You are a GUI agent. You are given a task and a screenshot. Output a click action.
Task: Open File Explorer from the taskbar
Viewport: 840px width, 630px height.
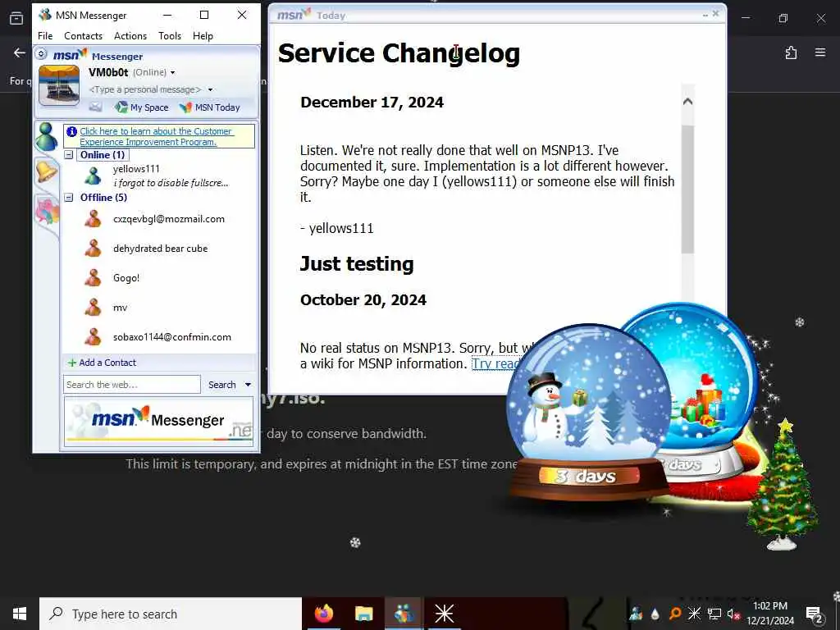[363, 614]
